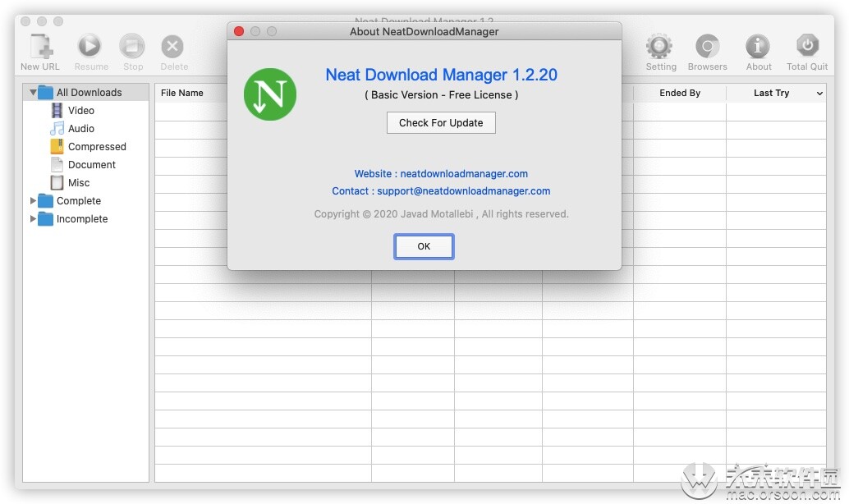Select the Document category in the sidebar
Viewport: 849px width, 504px height.
coord(92,164)
